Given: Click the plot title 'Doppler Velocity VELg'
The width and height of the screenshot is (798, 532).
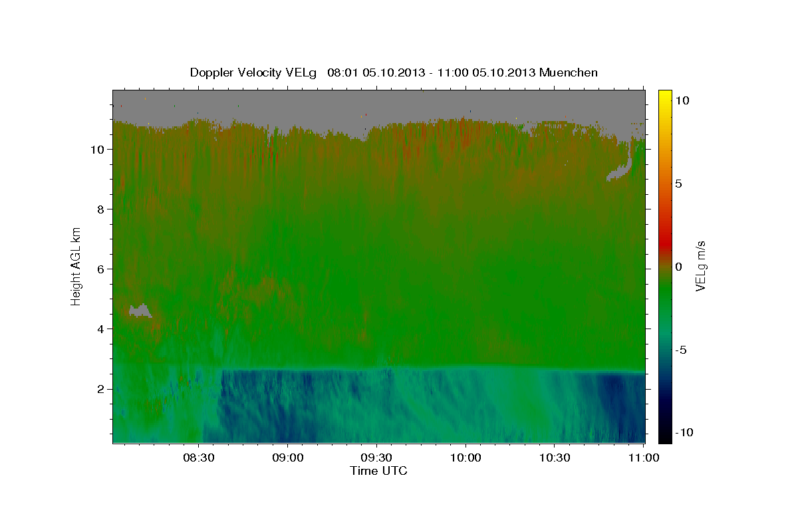Looking at the screenshot, I should coord(254,72).
